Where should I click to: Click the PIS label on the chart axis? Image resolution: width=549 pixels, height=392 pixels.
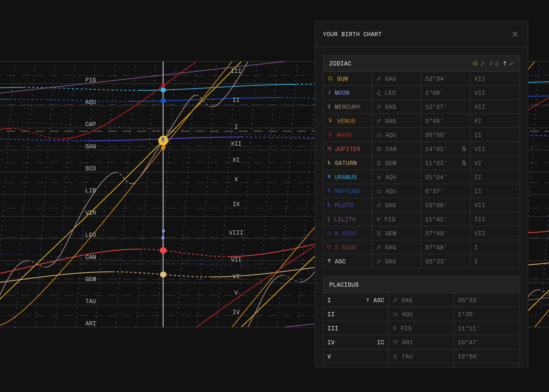pyautogui.click(x=91, y=80)
